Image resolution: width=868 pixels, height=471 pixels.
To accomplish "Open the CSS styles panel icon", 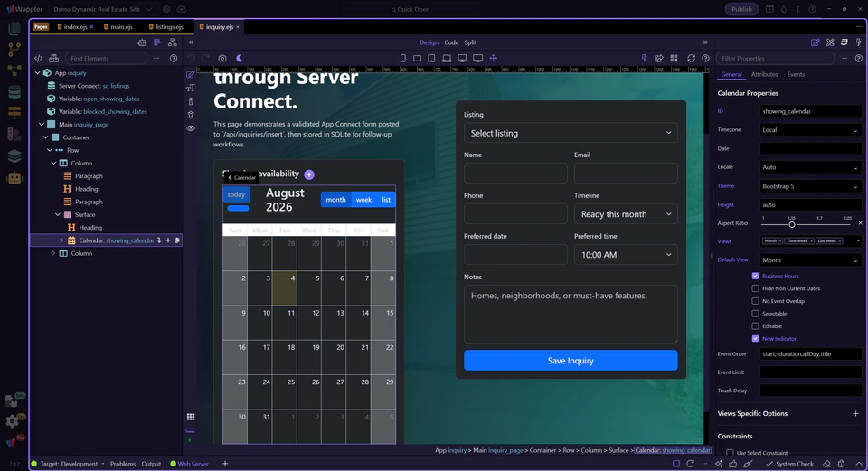I will (x=844, y=42).
